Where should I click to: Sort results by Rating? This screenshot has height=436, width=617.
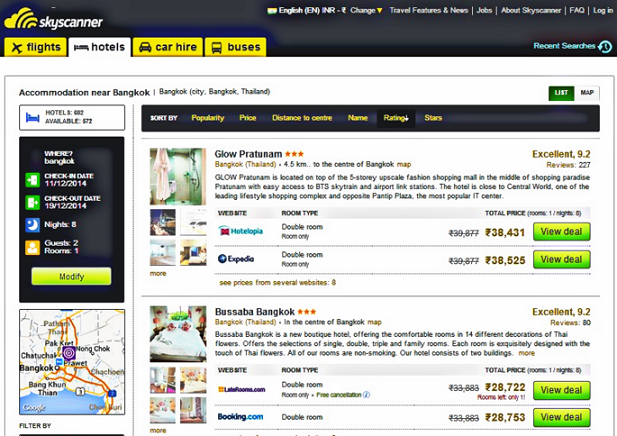coord(396,118)
